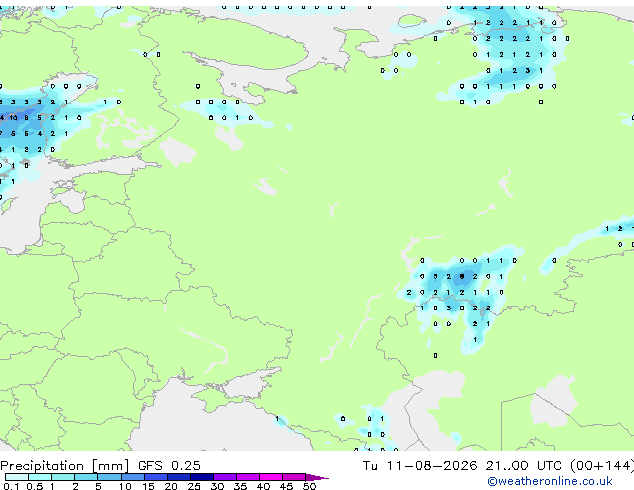Click the over-50 arrow tip of legend
Screen dimensions: 634x490
coord(317,478)
